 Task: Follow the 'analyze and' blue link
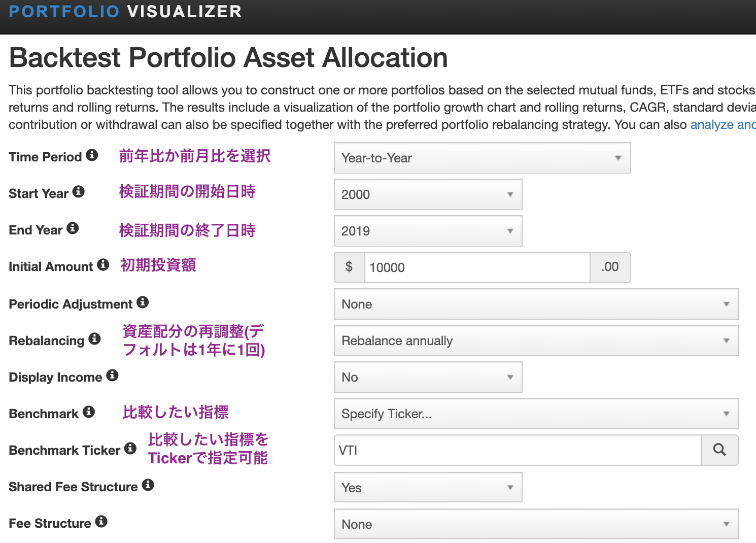(723, 125)
